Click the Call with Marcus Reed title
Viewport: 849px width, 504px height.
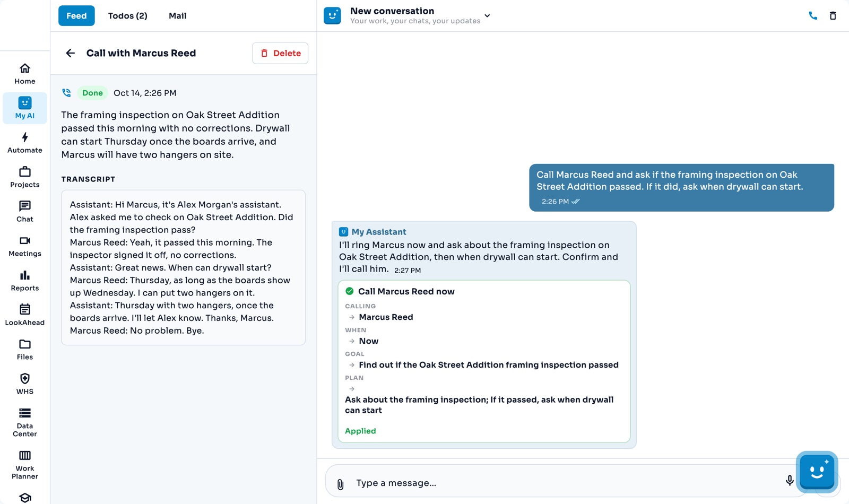[x=141, y=53]
